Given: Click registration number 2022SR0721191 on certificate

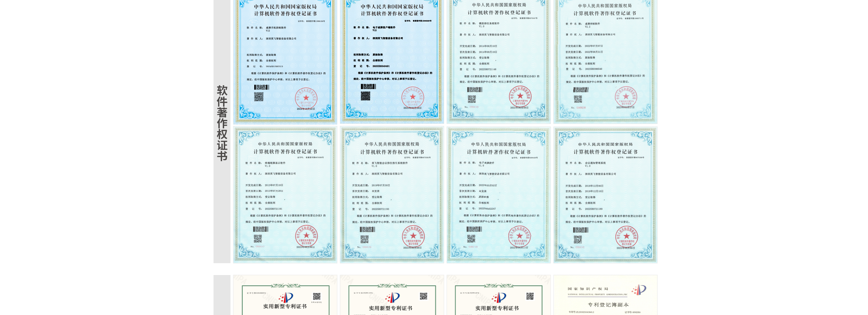Looking at the screenshot, I should pyautogui.click(x=273, y=209).
